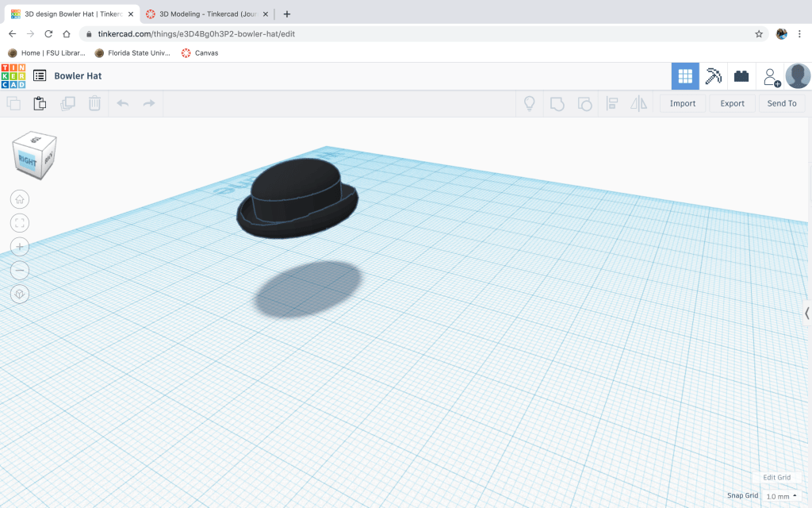Zoom out with the minus icon
The width and height of the screenshot is (812, 508).
click(x=20, y=271)
